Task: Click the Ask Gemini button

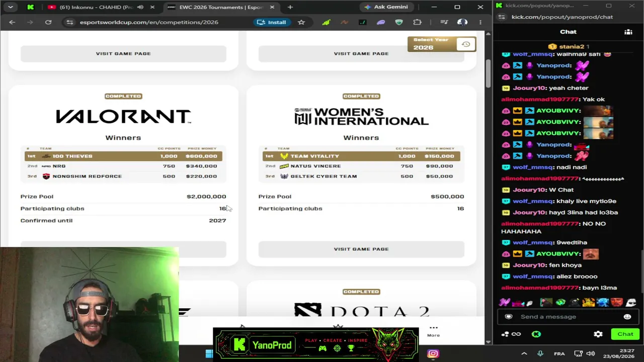Action: tap(386, 7)
